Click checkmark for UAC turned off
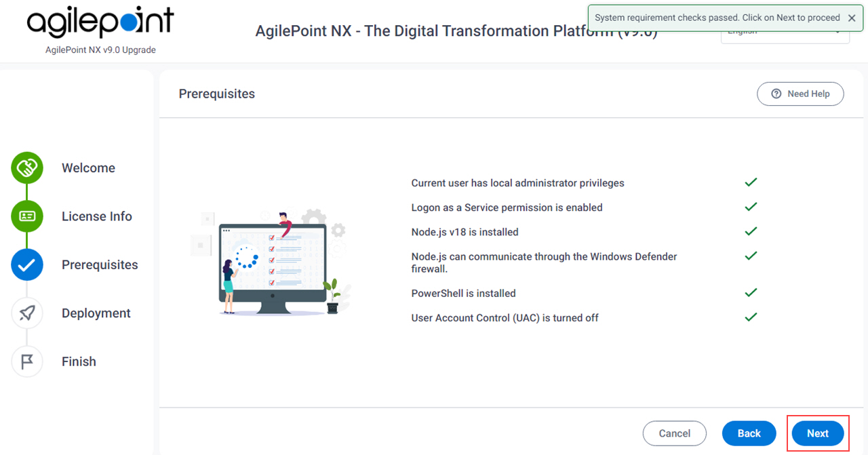The height and width of the screenshot is (455, 868). pos(751,317)
